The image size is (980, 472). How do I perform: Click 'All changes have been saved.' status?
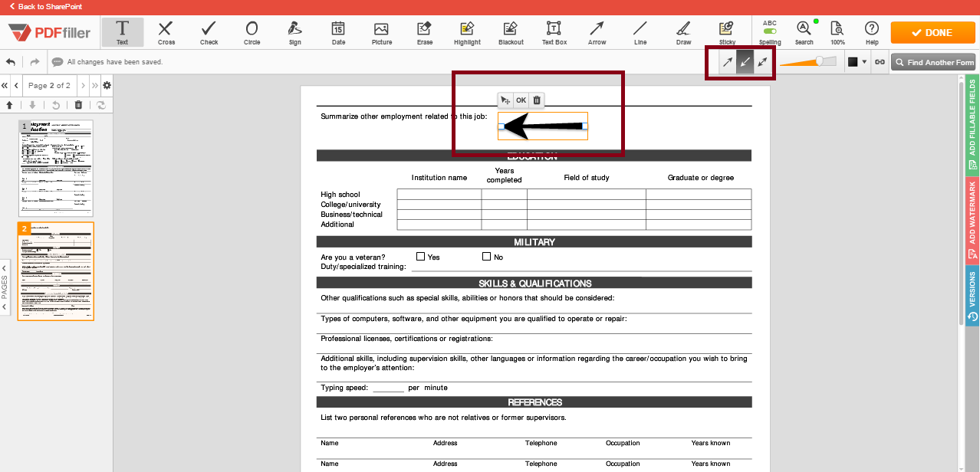coord(115,62)
